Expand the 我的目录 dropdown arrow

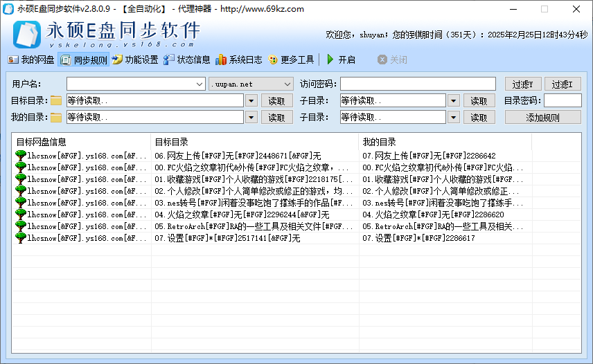coord(250,118)
